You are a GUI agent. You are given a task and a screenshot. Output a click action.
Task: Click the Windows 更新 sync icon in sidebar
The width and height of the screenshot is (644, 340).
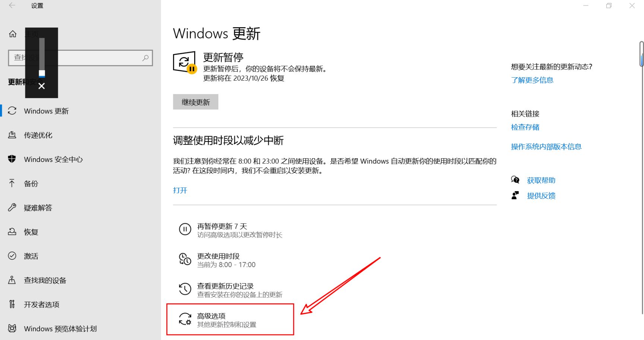coord(12,111)
